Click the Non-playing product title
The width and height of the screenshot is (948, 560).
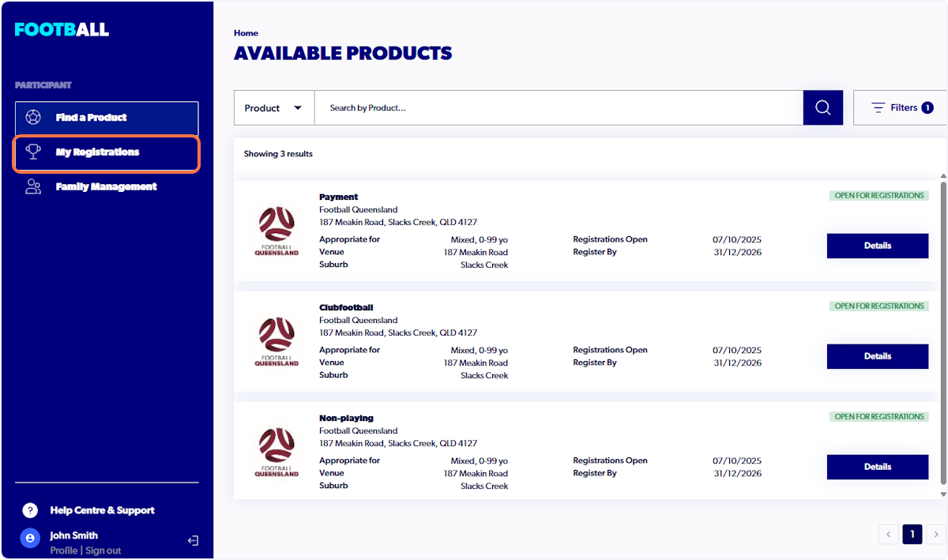coord(346,418)
